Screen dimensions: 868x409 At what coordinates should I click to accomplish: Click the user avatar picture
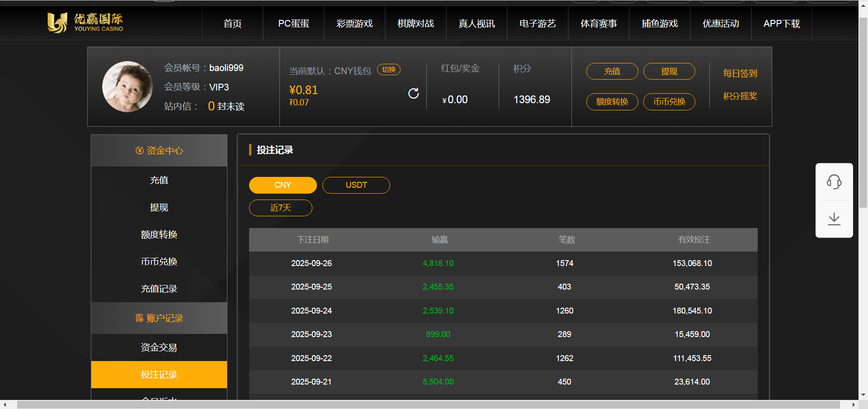click(x=127, y=86)
